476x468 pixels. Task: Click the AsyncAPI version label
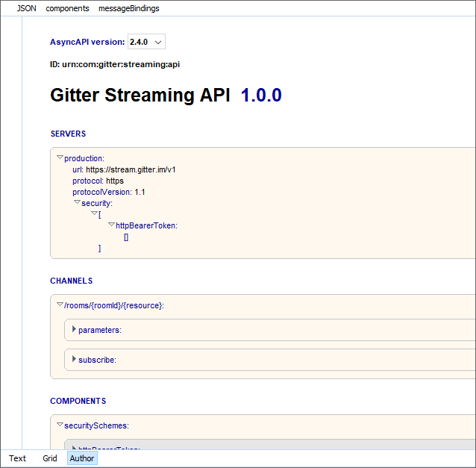point(87,42)
